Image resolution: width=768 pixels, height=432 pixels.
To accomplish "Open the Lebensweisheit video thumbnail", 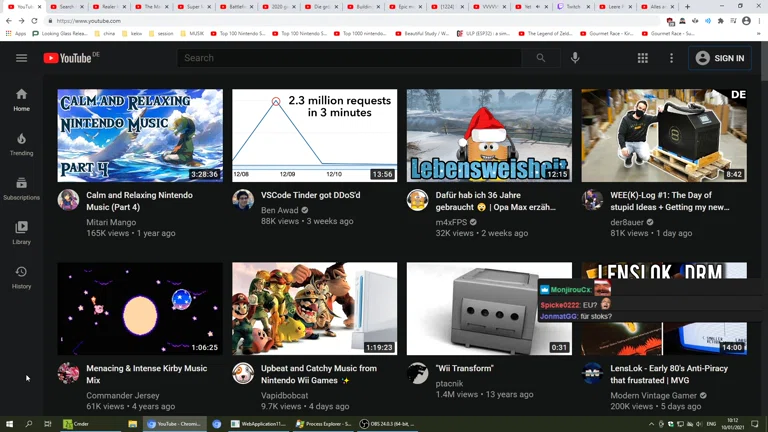I will (x=489, y=136).
